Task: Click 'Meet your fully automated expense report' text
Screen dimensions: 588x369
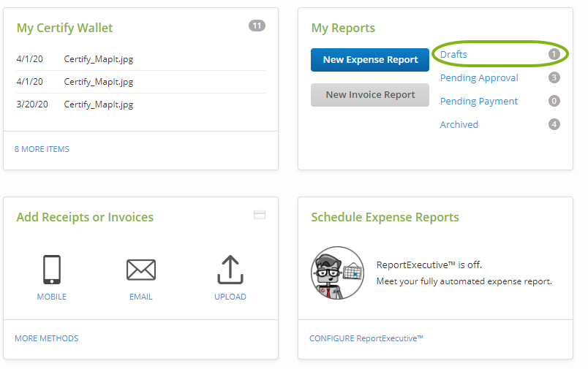Action: [x=464, y=281]
